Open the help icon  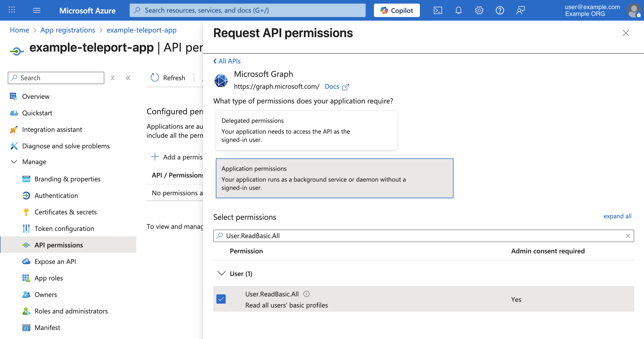tap(500, 10)
